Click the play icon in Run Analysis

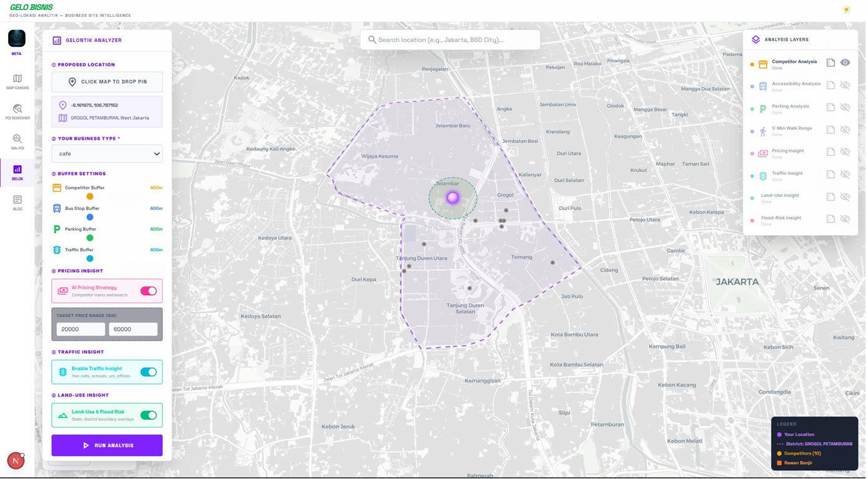click(86, 446)
